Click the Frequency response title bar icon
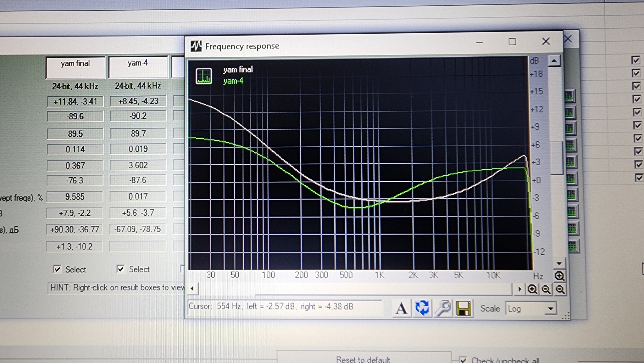 click(196, 46)
